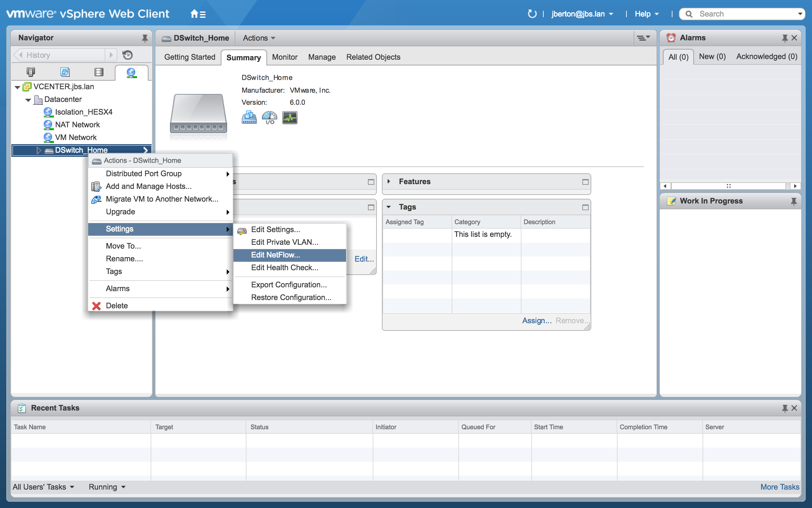
Task: Open the Help dropdown menu
Action: (x=646, y=14)
